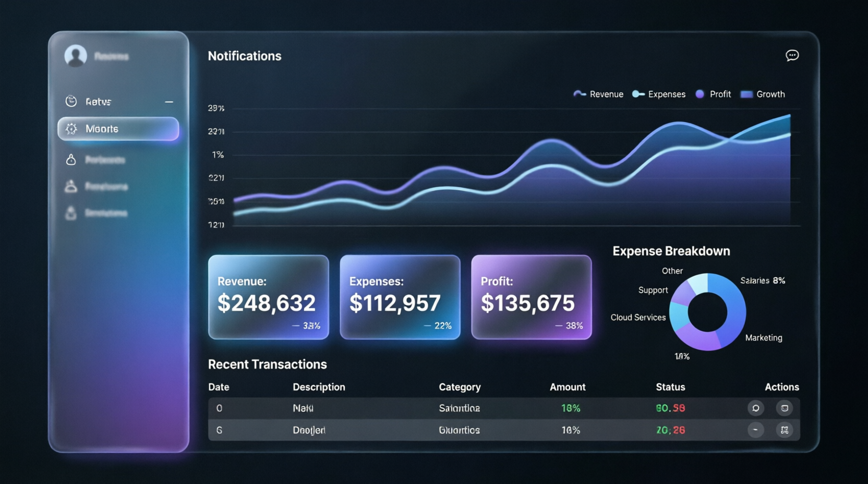The width and height of the screenshot is (868, 484).
Task: Select the Moorts sidebar item
Action: pos(118,129)
